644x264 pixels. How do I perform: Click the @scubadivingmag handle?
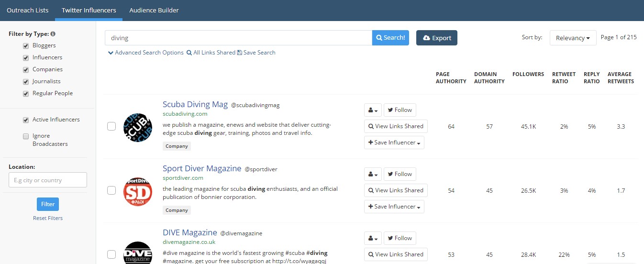coord(255,105)
